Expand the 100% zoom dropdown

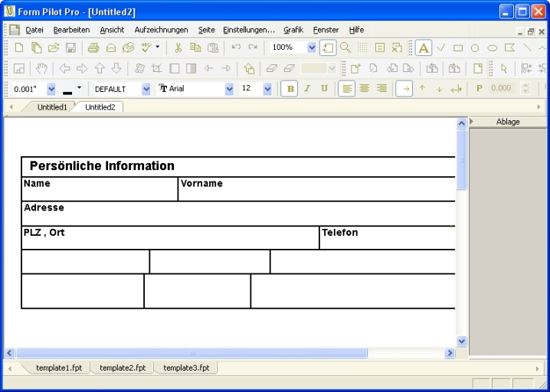[311, 47]
